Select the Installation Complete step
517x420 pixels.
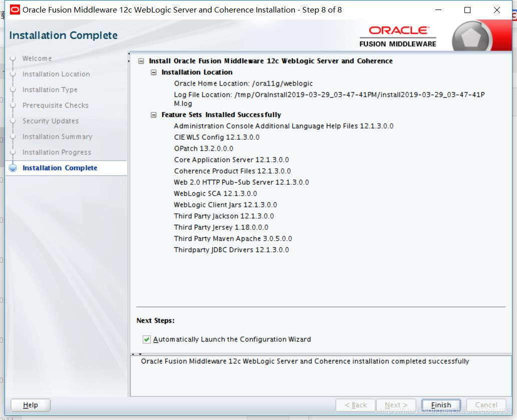60,168
